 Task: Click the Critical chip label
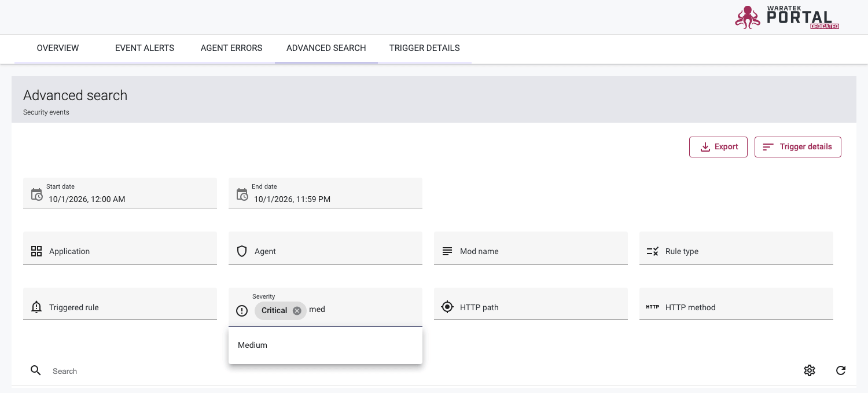click(x=274, y=311)
